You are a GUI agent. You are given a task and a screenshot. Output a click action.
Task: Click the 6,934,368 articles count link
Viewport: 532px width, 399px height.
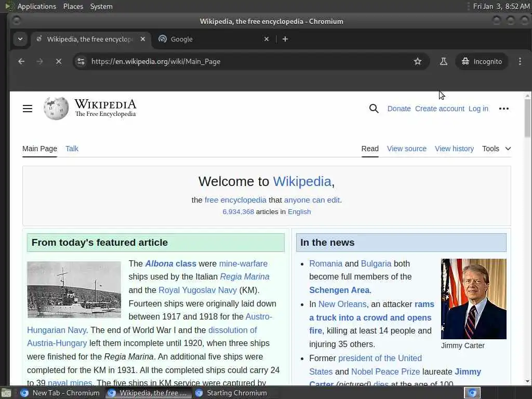pos(238,212)
